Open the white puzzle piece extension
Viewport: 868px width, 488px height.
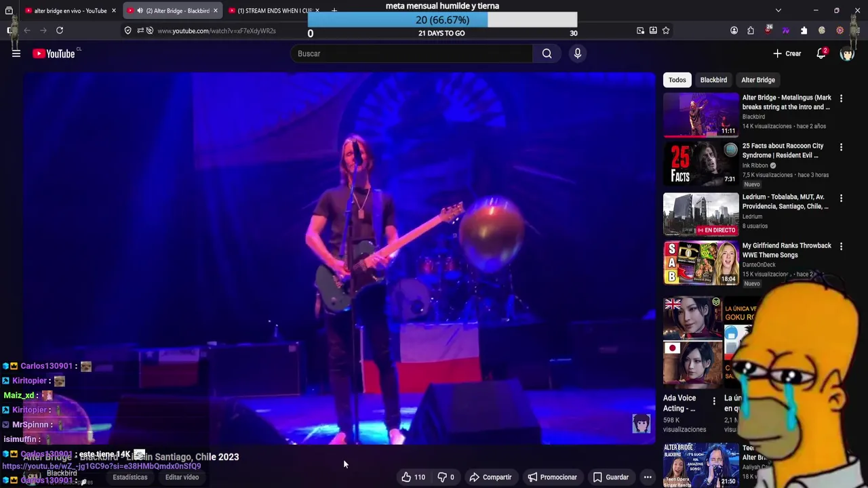[804, 30]
